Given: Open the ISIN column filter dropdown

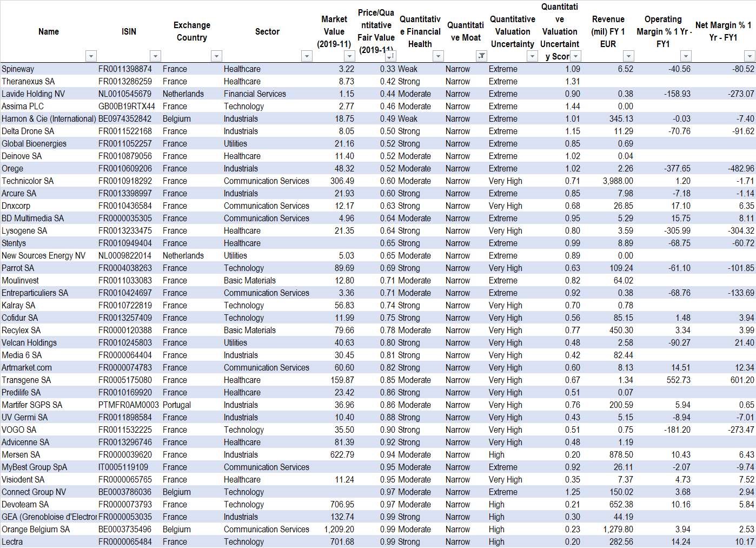Looking at the screenshot, I should click(155, 56).
